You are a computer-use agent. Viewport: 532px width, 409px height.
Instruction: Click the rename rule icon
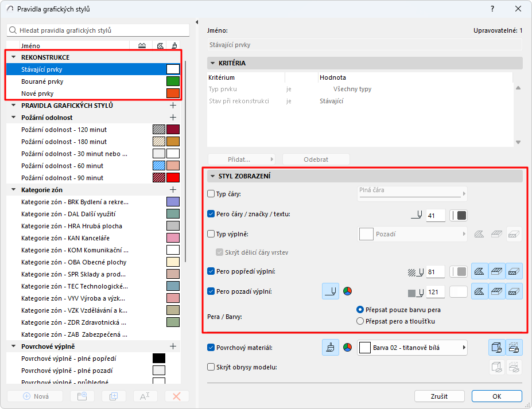[x=145, y=396]
